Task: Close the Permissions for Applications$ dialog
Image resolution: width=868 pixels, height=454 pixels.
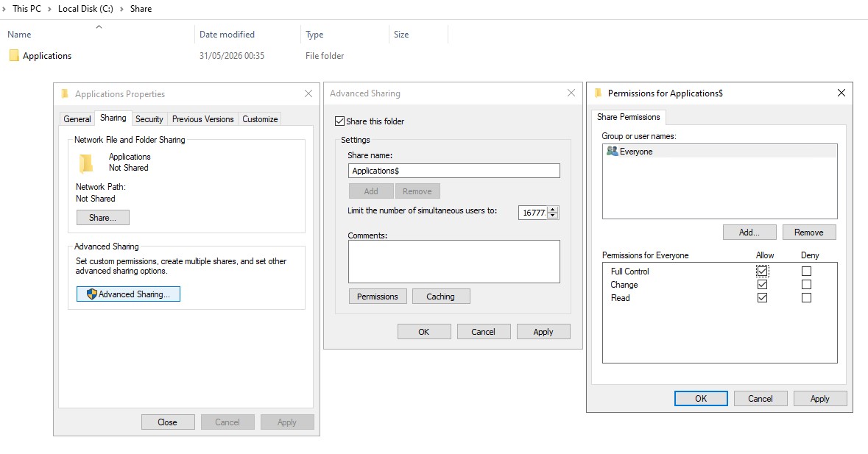Action: coord(841,93)
